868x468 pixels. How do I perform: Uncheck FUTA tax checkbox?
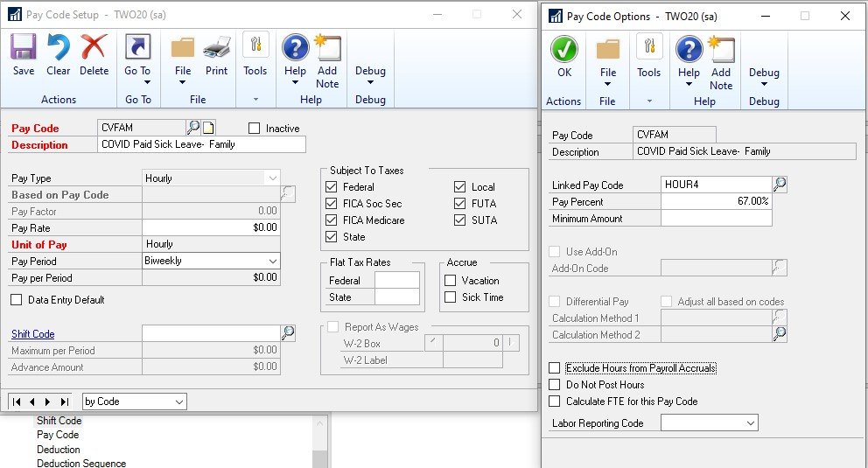[x=459, y=204]
